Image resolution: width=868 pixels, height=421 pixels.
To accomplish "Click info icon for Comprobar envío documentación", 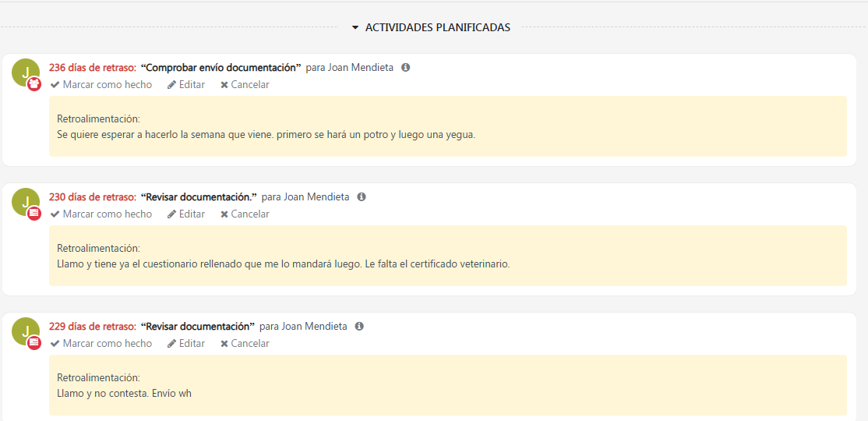I will (x=405, y=68).
